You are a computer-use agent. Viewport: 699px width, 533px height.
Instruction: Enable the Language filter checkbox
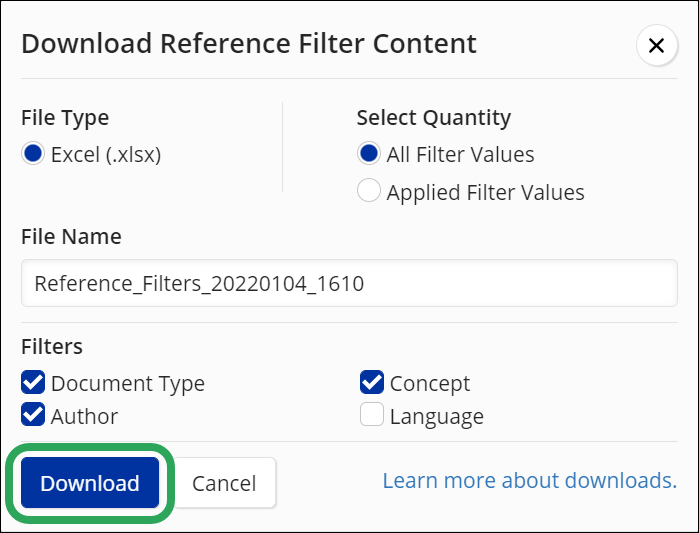click(x=372, y=414)
